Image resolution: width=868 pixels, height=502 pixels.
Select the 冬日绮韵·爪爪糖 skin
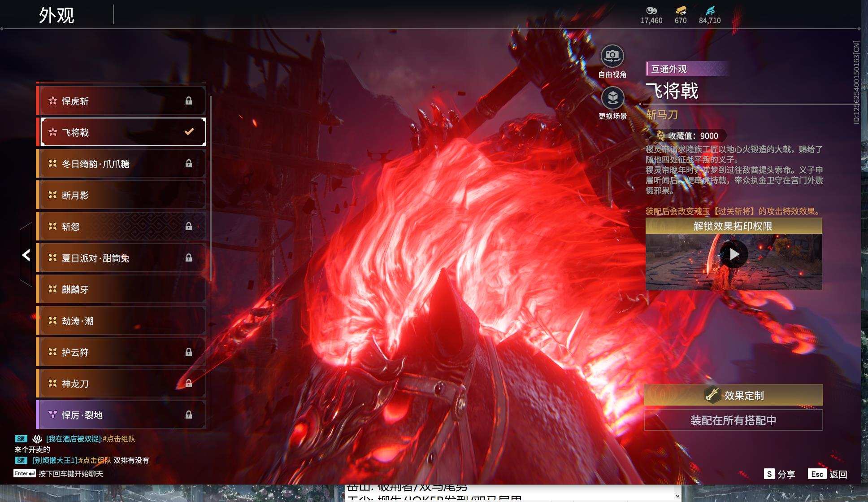point(121,164)
